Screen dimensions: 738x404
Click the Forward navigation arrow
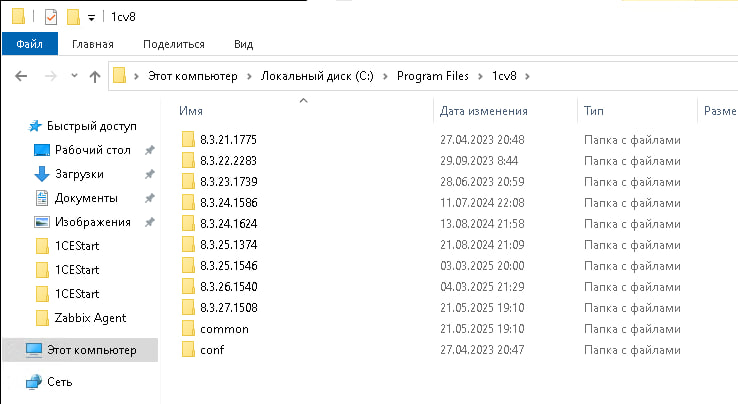(50, 76)
